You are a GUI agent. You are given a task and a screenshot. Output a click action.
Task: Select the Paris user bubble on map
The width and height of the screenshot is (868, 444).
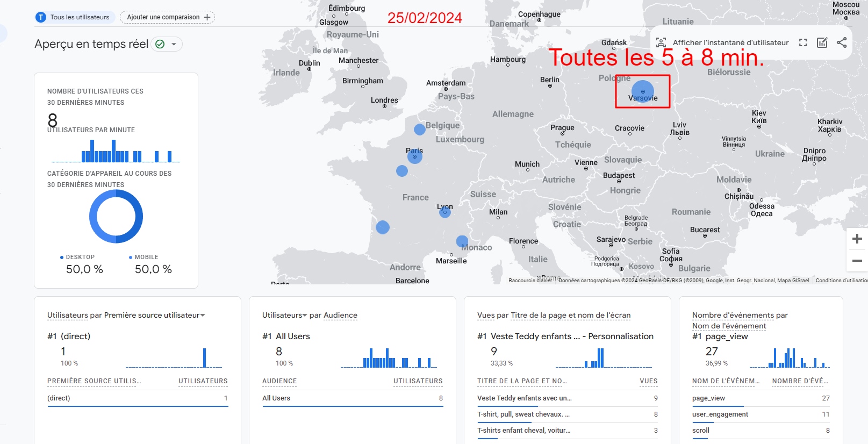click(x=414, y=156)
